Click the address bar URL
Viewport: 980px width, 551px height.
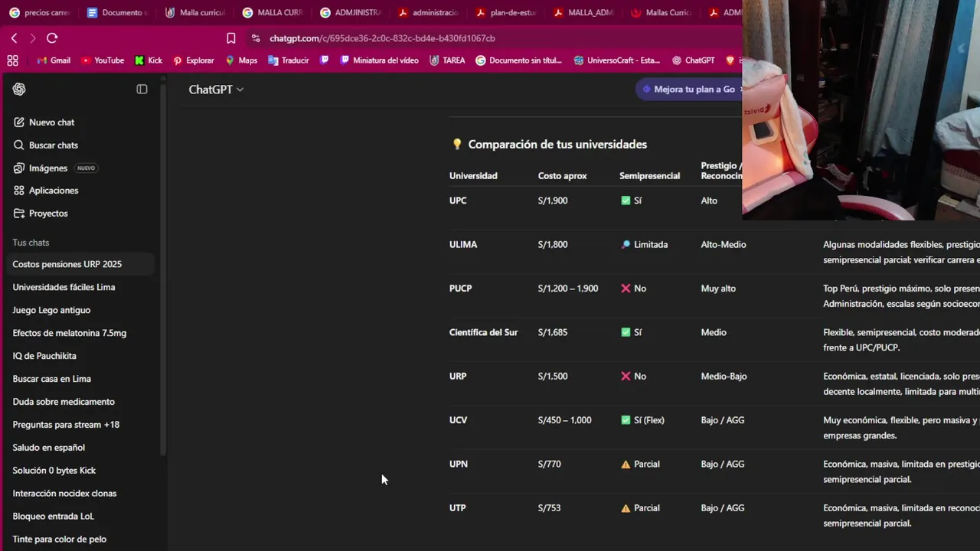point(382,38)
